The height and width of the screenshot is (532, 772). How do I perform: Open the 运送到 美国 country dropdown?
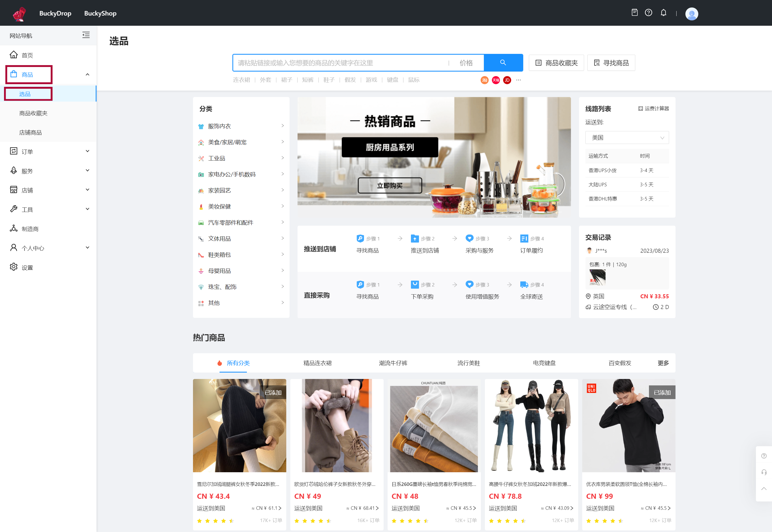pyautogui.click(x=627, y=137)
